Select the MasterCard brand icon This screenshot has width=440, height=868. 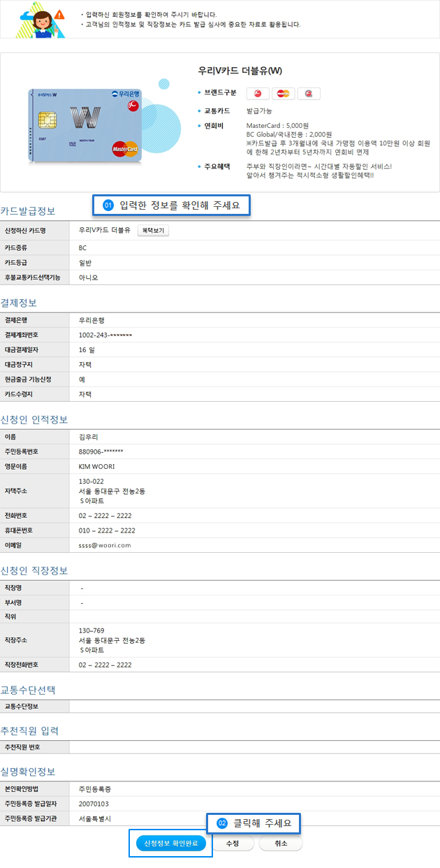point(284,94)
